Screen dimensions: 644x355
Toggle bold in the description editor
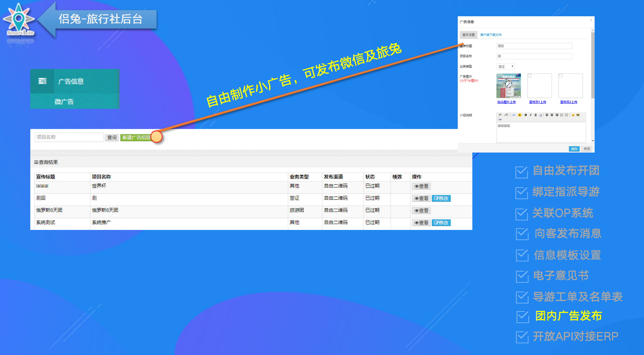point(526,115)
